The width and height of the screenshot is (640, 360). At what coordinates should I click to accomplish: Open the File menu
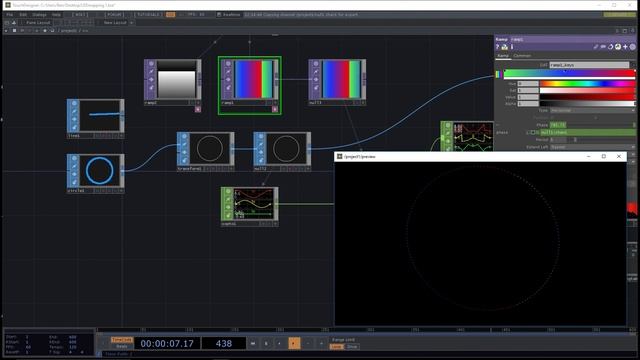pyautogui.click(x=9, y=15)
